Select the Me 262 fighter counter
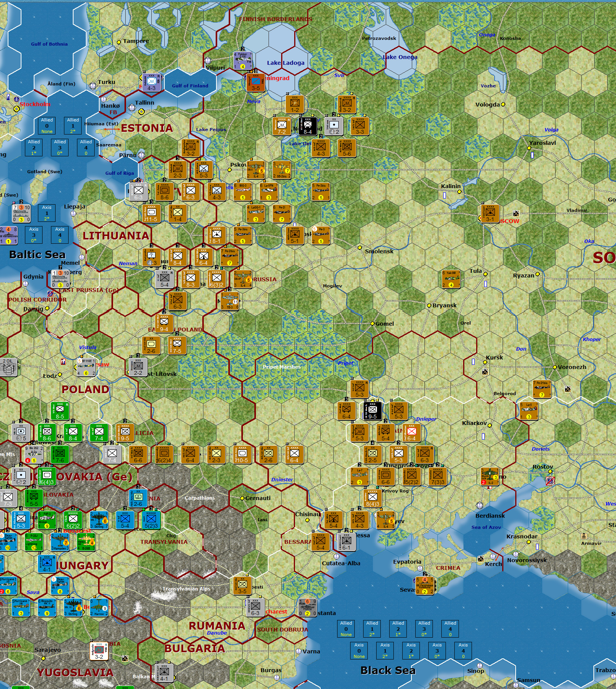Screen dimensions: 616x689 [34, 454]
